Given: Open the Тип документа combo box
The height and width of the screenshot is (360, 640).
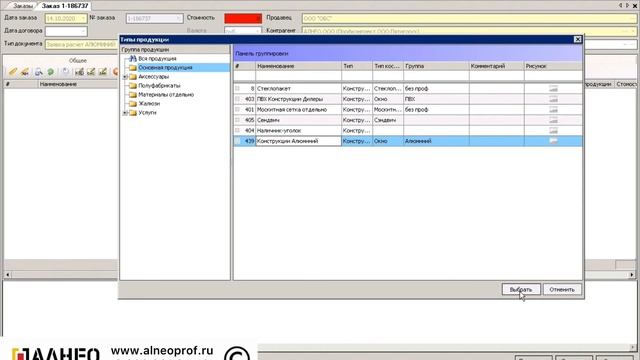Looking at the screenshot, I should click(81, 44).
